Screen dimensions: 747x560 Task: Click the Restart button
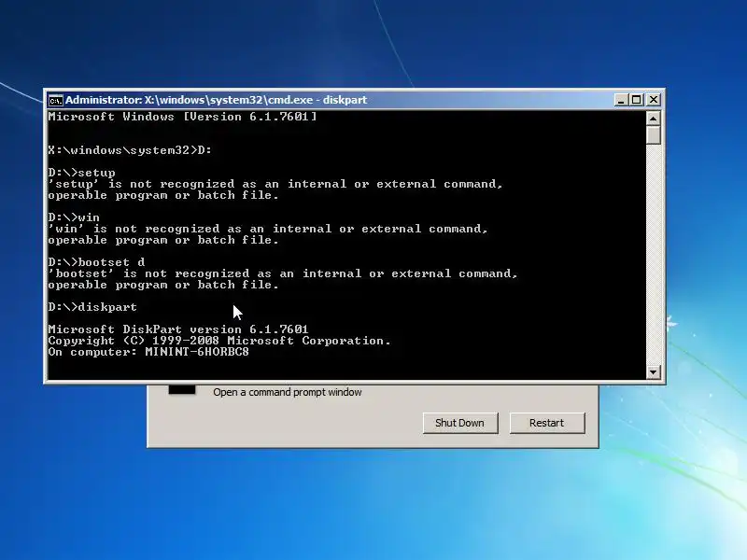point(547,423)
